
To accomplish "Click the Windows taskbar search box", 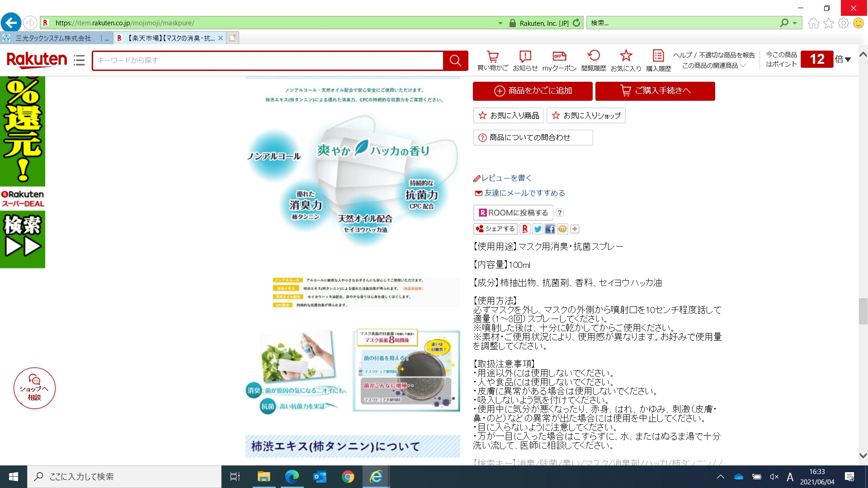I will (124, 477).
